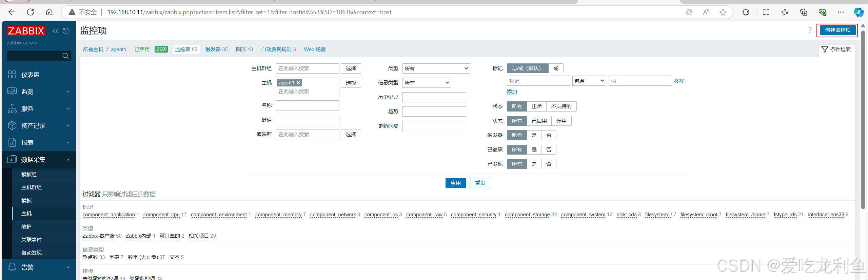This screenshot has width=868, height=280.
Task: Open the Copilot sidebar icon
Action: [x=859, y=12]
